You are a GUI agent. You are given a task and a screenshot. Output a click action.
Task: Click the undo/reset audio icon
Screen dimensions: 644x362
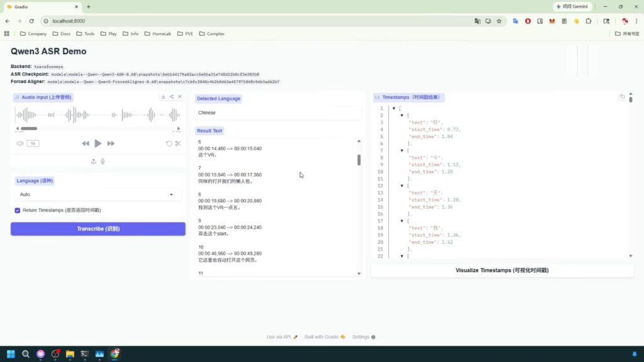(x=169, y=143)
